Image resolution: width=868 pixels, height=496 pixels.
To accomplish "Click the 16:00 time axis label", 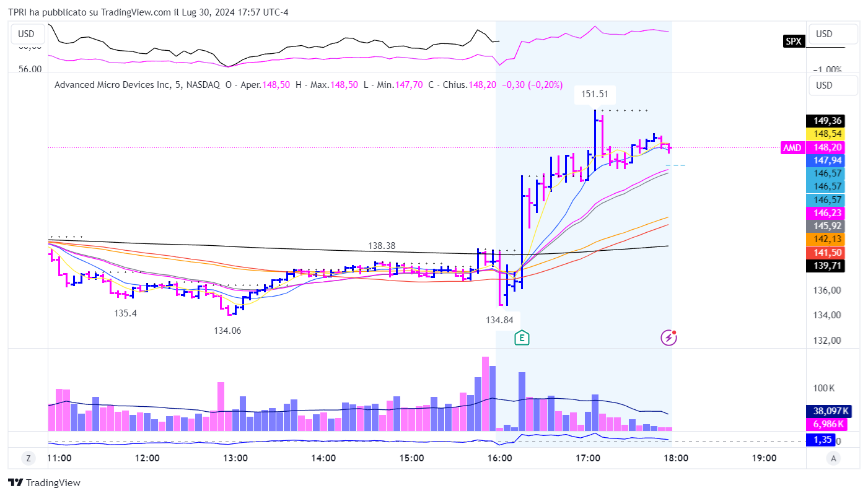I will pyautogui.click(x=500, y=458).
